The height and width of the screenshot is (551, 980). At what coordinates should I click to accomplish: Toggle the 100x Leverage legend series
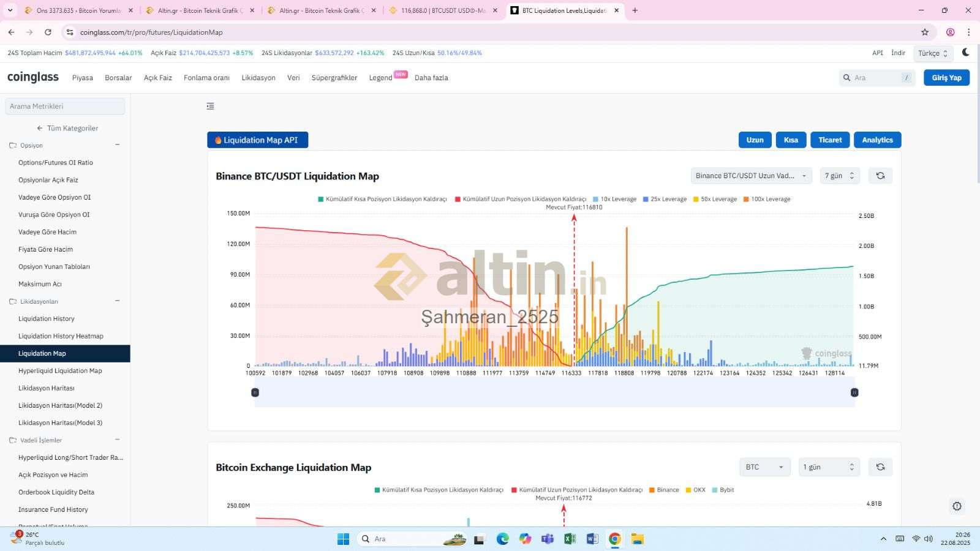pyautogui.click(x=766, y=199)
